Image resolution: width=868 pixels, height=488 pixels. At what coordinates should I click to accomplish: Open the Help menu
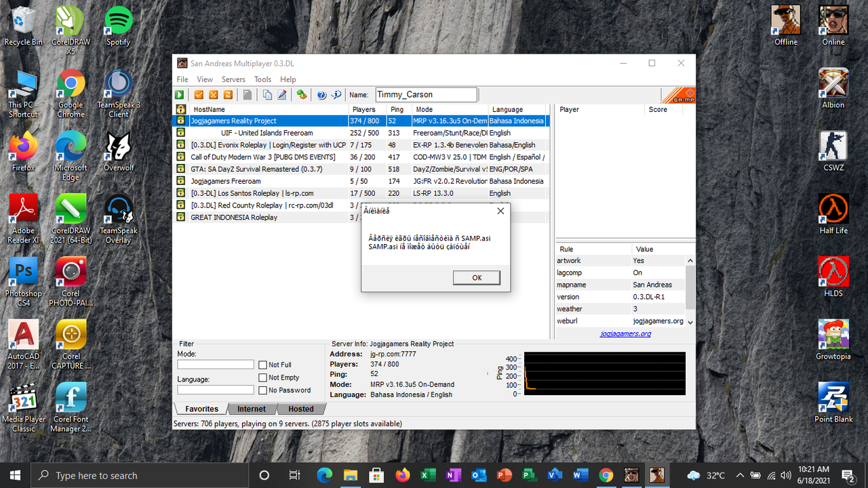(288, 79)
